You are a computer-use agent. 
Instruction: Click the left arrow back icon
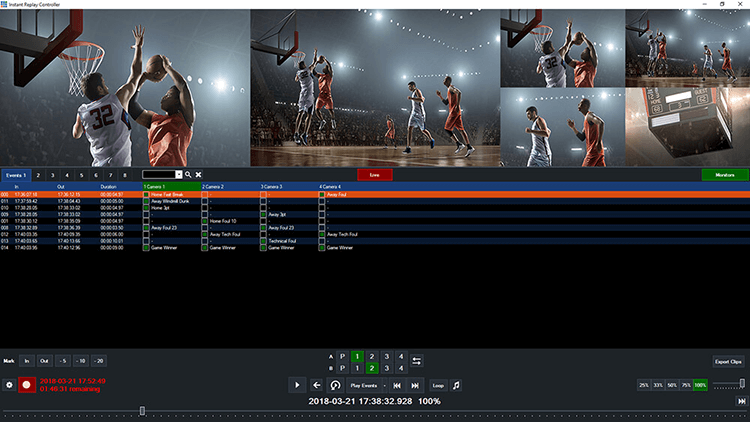(x=316, y=385)
